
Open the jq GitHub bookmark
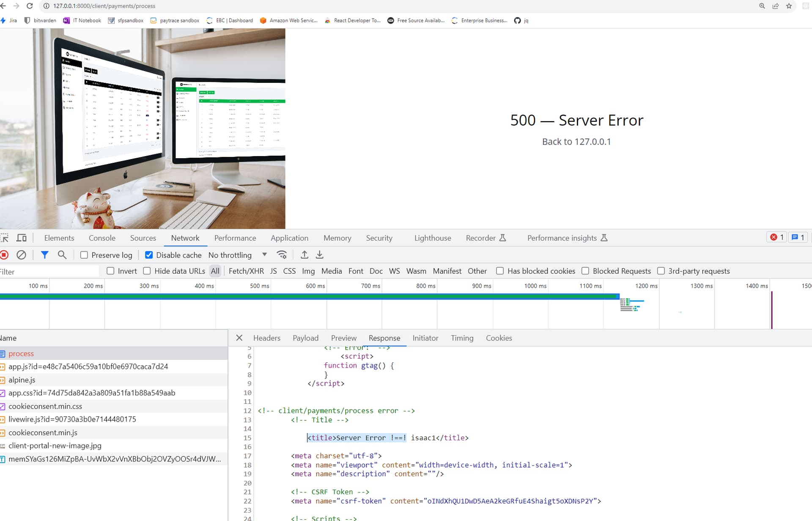tap(521, 20)
